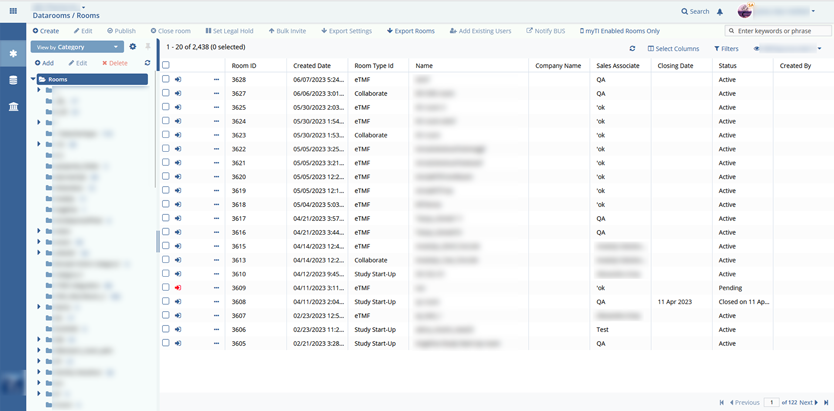Open Select Columns option
This screenshot has height=411, width=834.
coord(673,48)
